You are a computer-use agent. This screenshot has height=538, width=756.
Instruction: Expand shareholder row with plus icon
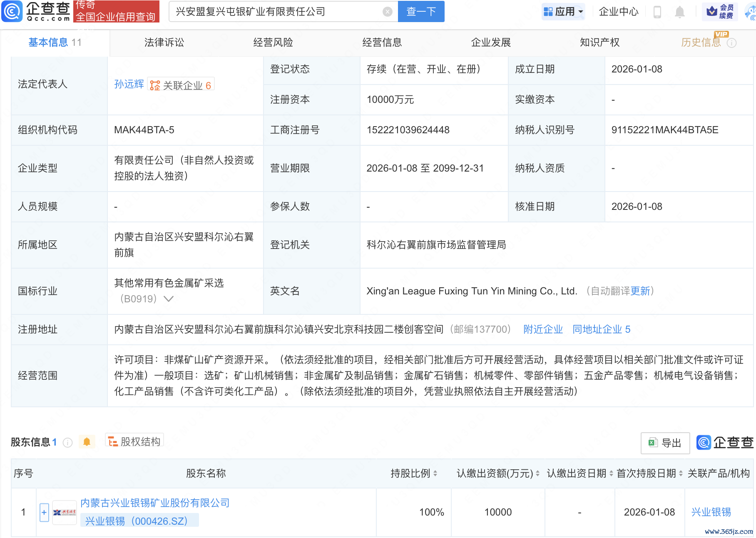44,512
